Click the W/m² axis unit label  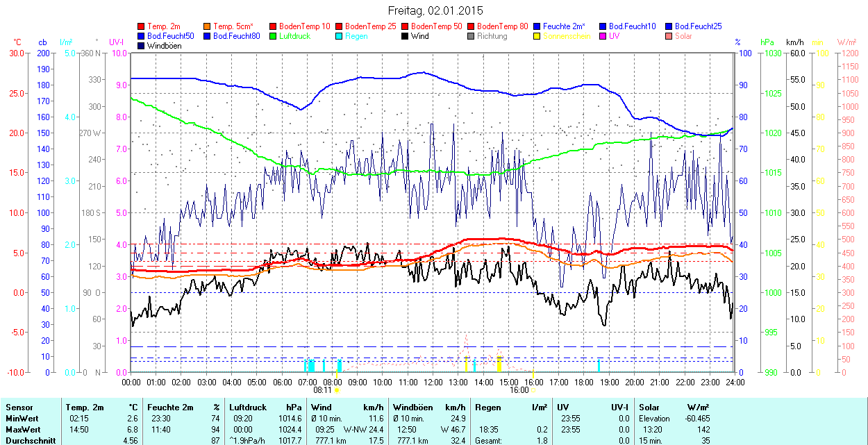(847, 42)
